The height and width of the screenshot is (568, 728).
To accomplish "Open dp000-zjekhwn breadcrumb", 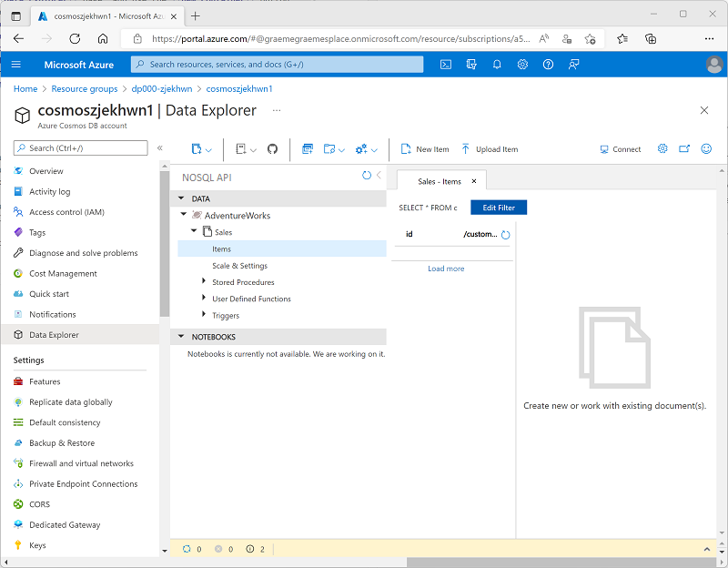I will [162, 88].
